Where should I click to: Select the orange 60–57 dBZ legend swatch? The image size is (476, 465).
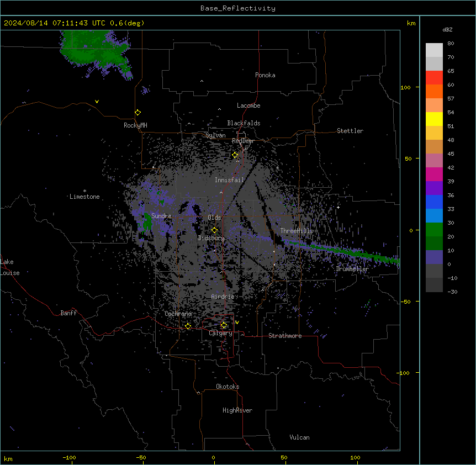click(434, 92)
